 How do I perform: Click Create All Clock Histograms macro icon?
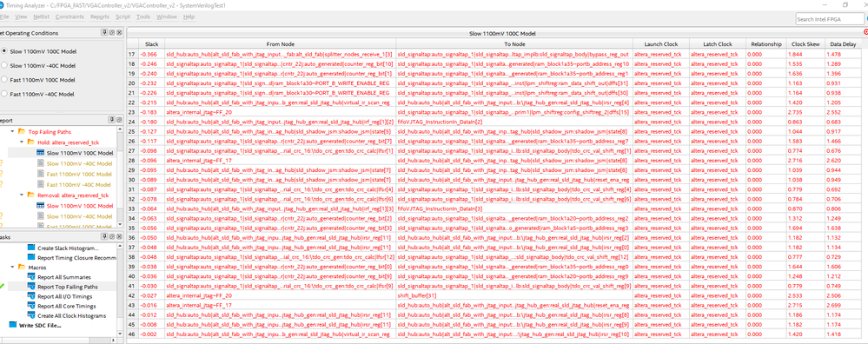click(x=31, y=315)
